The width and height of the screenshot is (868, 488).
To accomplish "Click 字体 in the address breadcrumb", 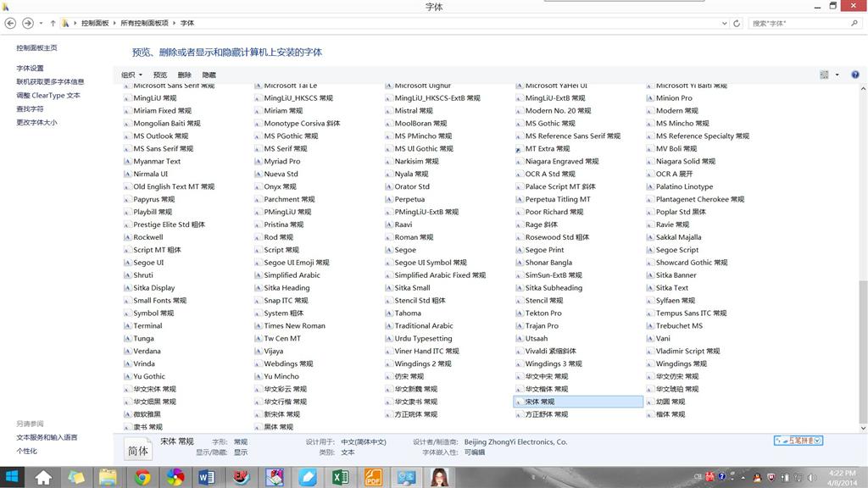I will pyautogui.click(x=187, y=23).
